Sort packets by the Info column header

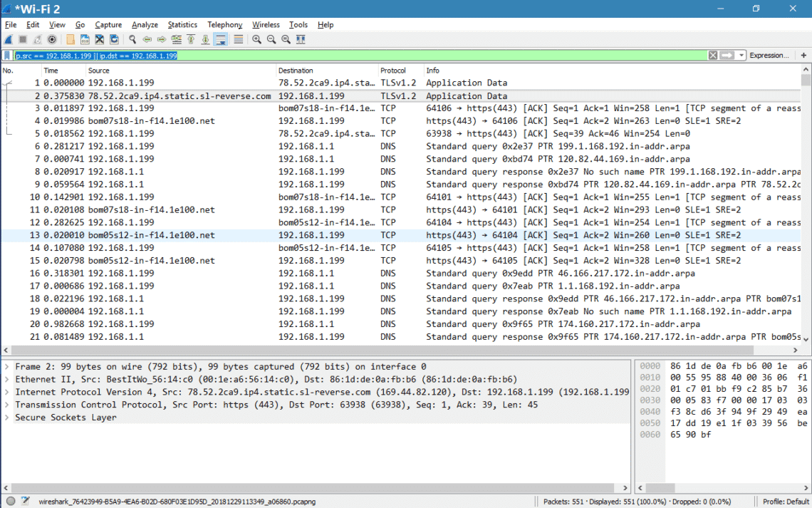(x=612, y=71)
